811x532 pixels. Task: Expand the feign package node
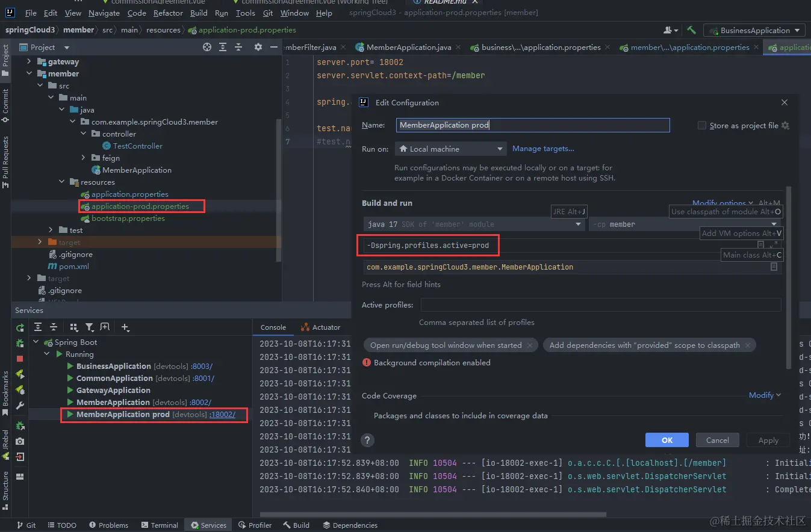click(x=84, y=158)
